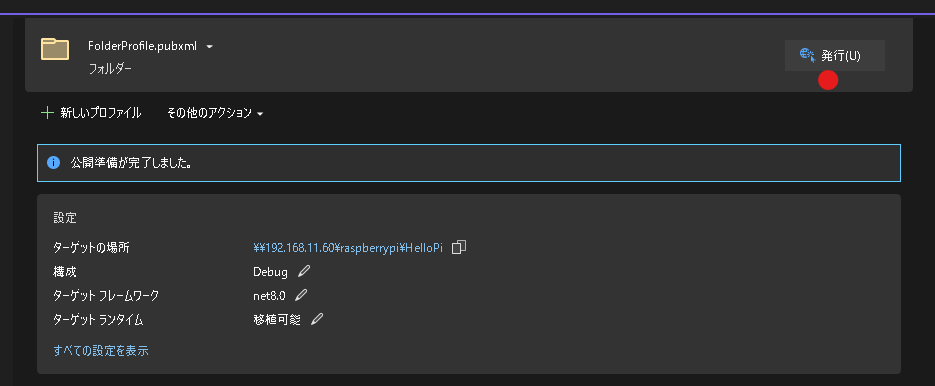This screenshot has width=935, height=386.
Task: Select the FolderProfile.pubxml profile name
Action: click(x=142, y=46)
